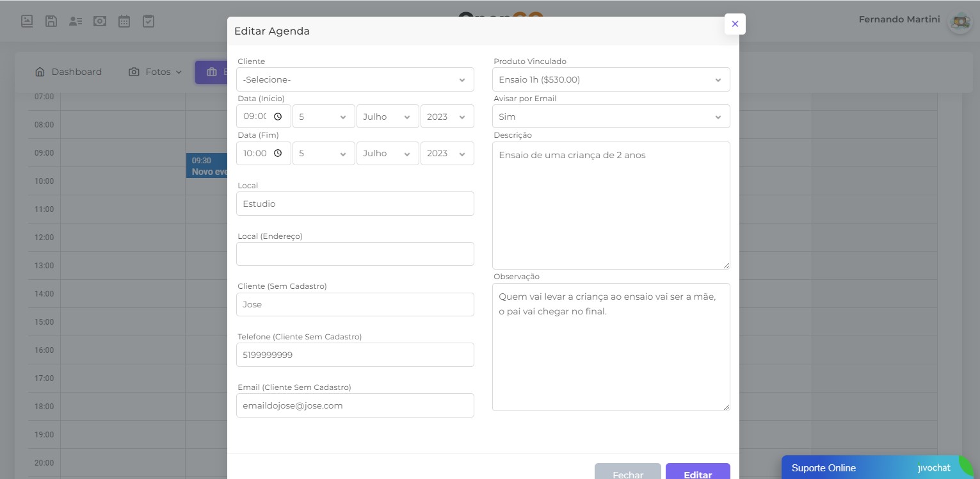Open the end day dropdown
This screenshot has height=479, width=980.
click(x=323, y=154)
